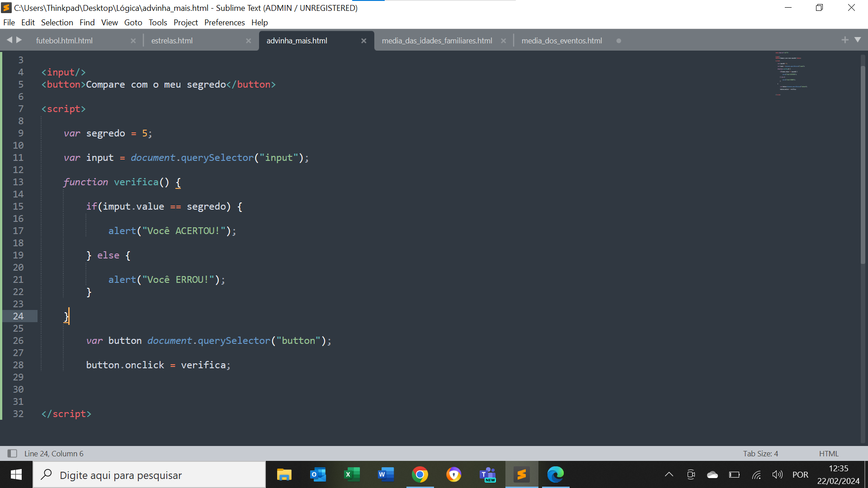Click the input field on line 4
The image size is (868, 488).
tap(64, 71)
